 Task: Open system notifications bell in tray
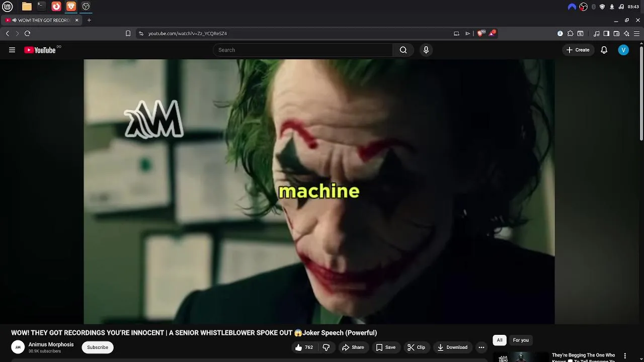tap(612, 7)
